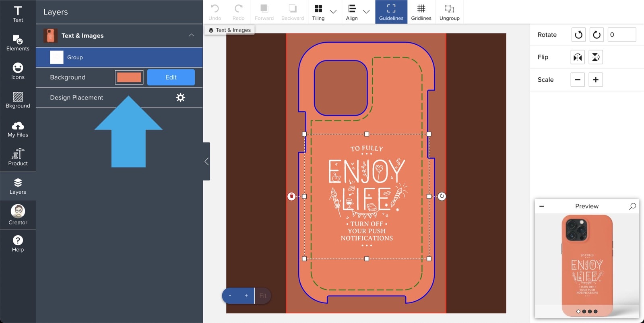Image resolution: width=644 pixels, height=323 pixels.
Task: Collapse the Text & Images layer section
Action: [191, 35]
